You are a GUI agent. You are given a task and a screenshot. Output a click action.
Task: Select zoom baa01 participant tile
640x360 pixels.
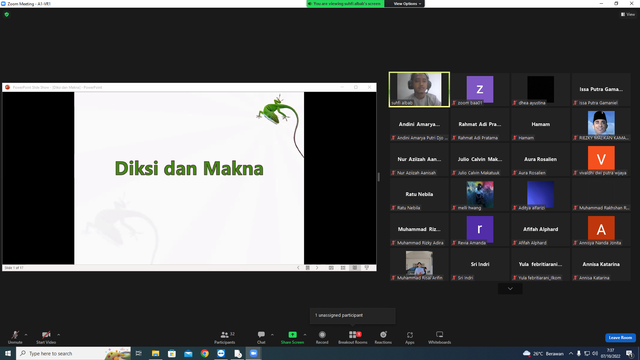pos(480,89)
